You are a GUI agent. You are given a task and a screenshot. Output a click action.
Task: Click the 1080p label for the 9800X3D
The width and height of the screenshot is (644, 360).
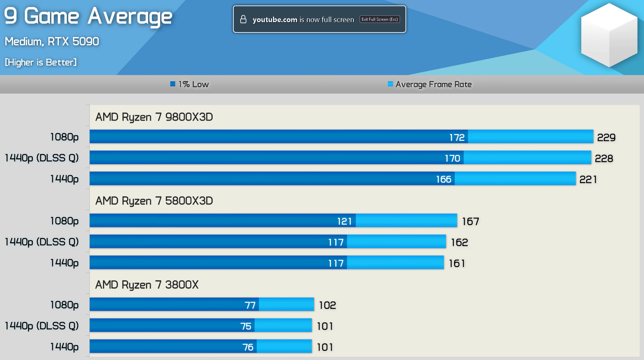point(64,137)
